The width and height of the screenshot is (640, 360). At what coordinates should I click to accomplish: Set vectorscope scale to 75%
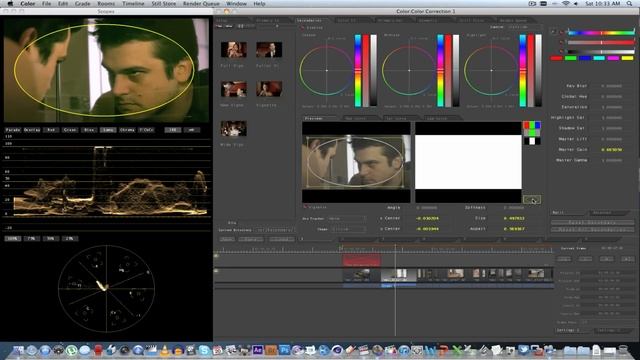click(32, 238)
